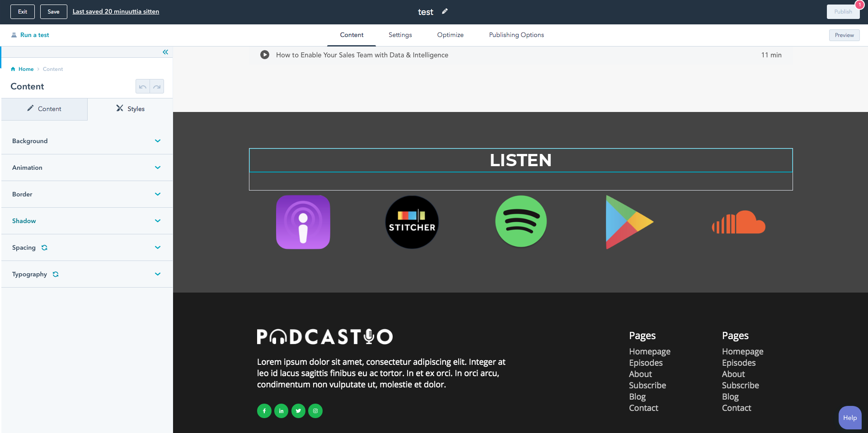Click Homepage in the second Pages column
The height and width of the screenshot is (433, 868).
(743, 351)
